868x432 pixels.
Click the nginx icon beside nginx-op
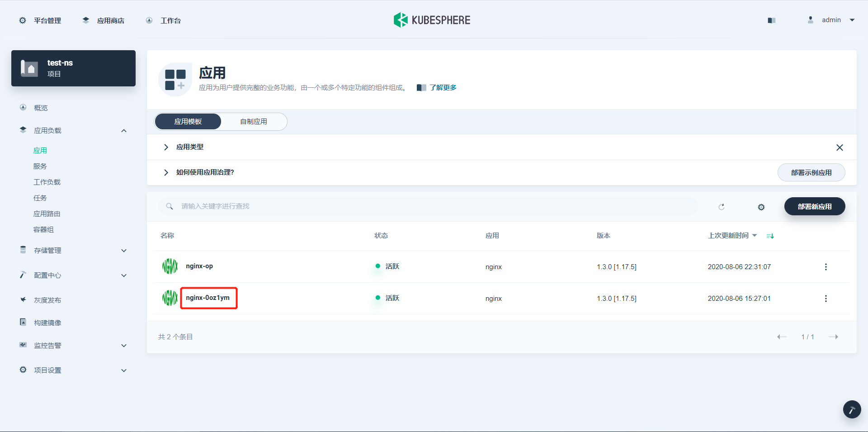point(170,266)
